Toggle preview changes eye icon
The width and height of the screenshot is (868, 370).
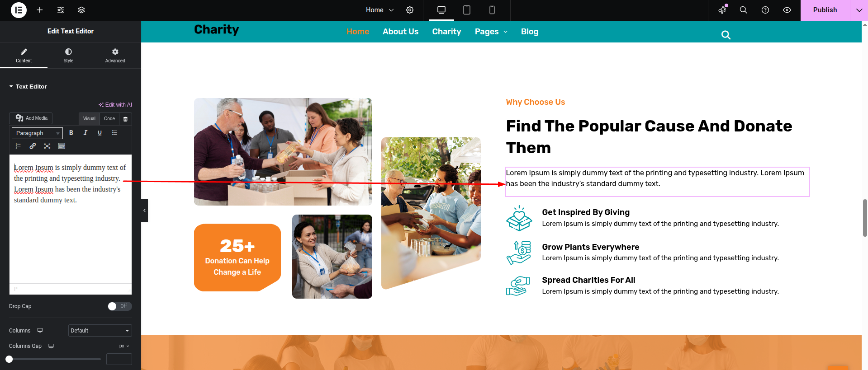(x=787, y=10)
